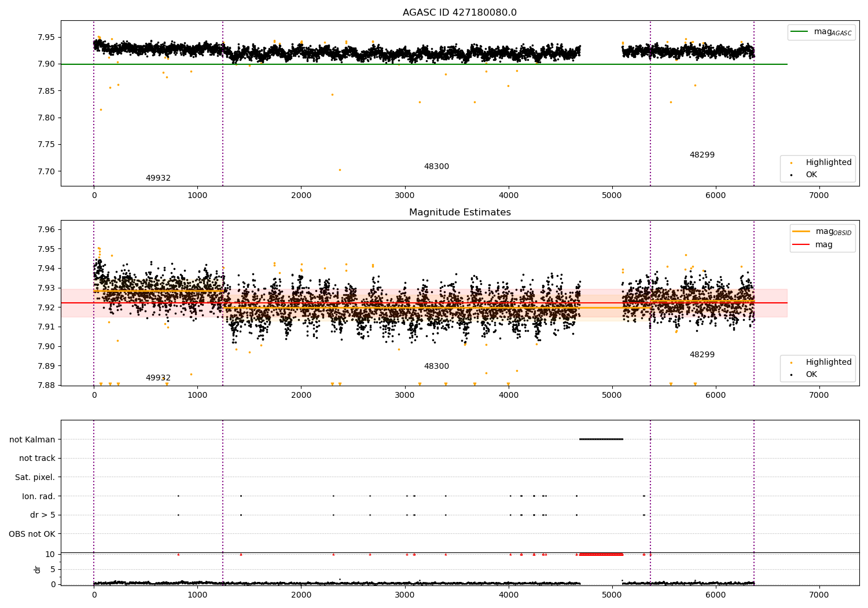
Task: Click the "dr > 5" row label
Action: (43, 515)
